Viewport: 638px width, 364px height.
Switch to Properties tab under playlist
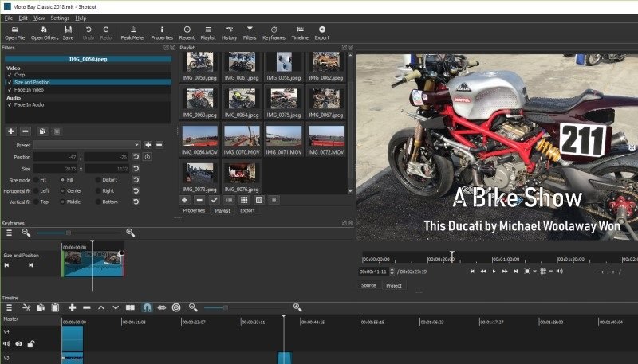(194, 210)
